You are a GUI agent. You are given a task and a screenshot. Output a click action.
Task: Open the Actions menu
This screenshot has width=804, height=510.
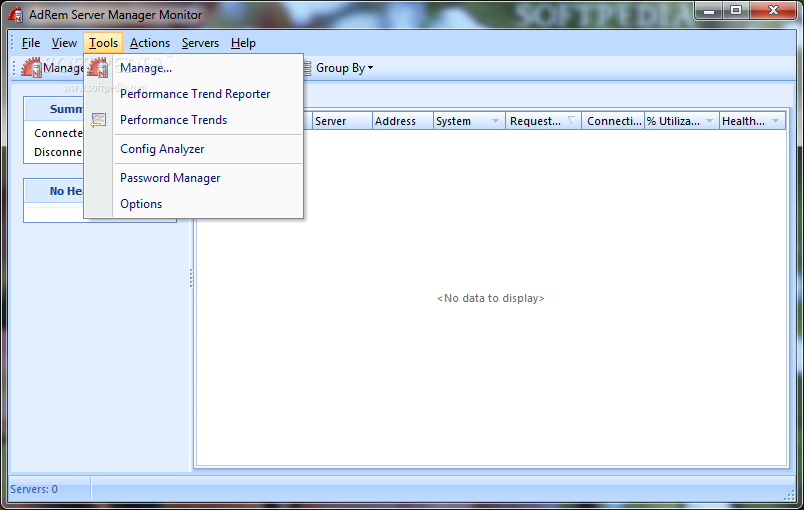pos(150,43)
